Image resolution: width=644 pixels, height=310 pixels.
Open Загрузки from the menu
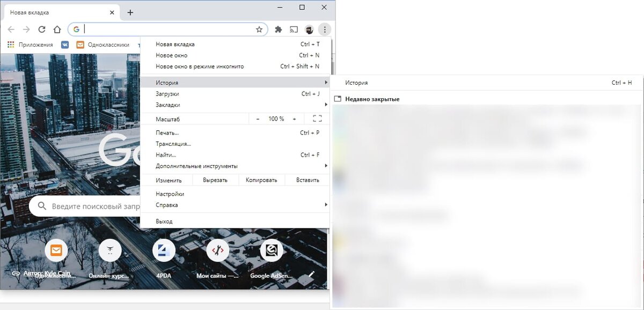[x=235, y=94]
